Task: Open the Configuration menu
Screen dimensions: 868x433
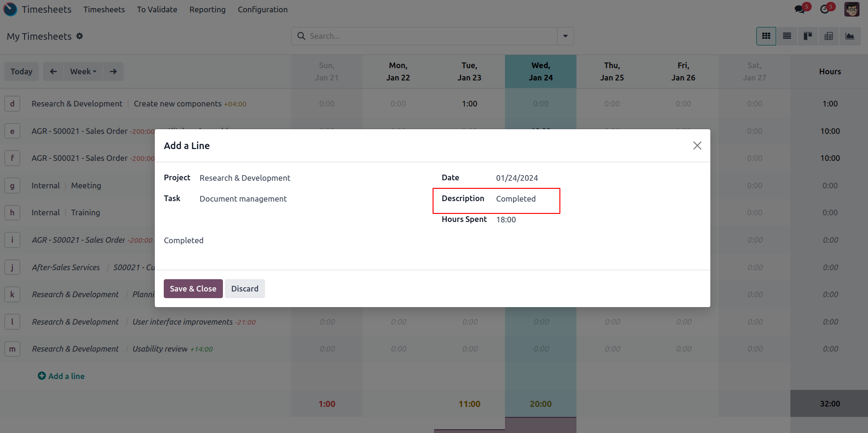Action: click(x=262, y=9)
